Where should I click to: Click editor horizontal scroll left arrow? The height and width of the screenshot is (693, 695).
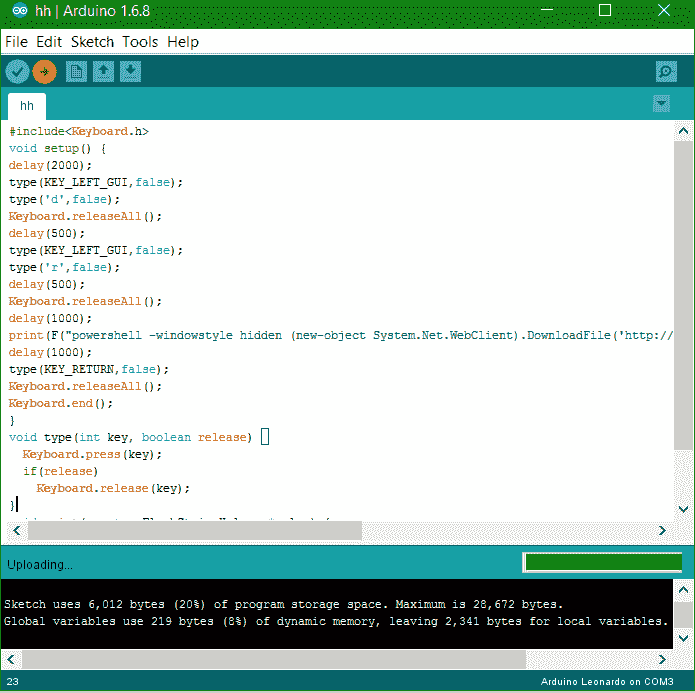[17, 530]
